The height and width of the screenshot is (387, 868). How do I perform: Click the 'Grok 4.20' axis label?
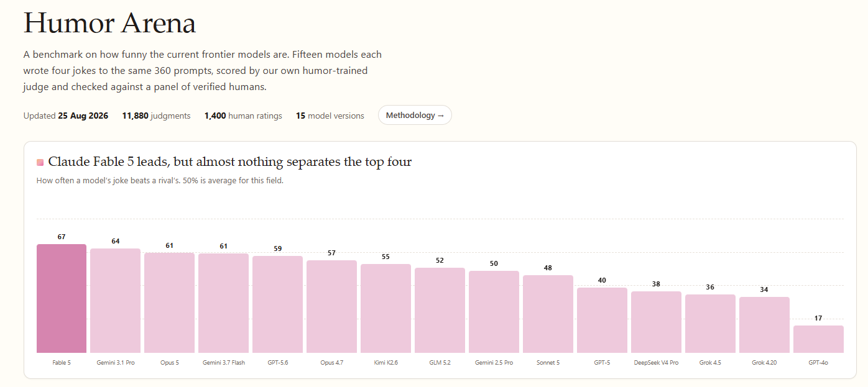pyautogui.click(x=765, y=363)
